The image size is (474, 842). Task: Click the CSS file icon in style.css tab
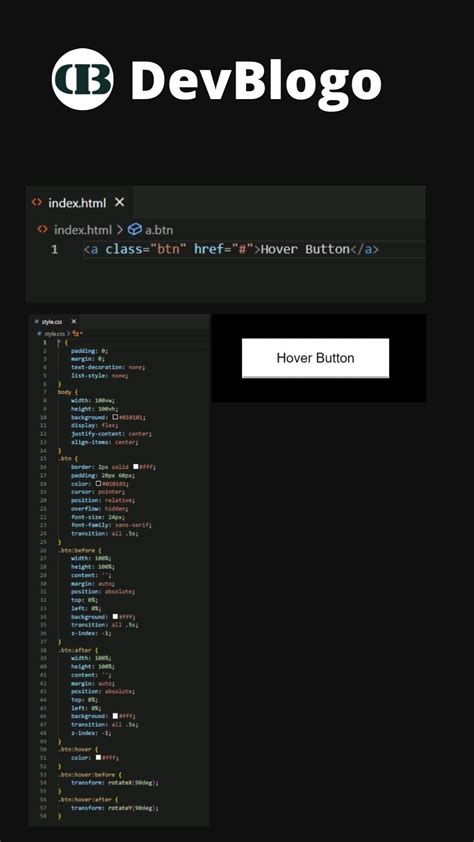[x=37, y=322]
